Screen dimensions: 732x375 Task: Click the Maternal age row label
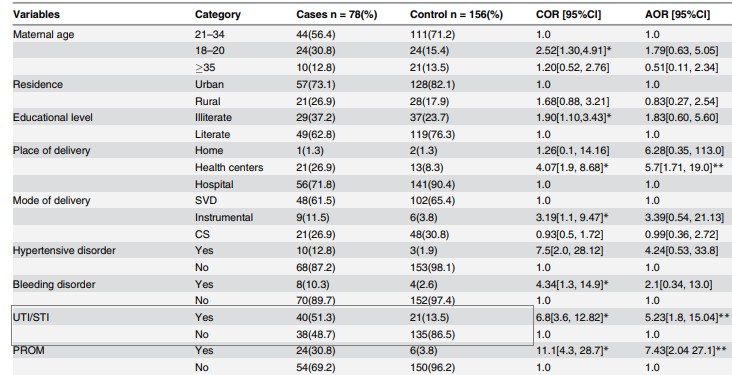click(x=43, y=35)
